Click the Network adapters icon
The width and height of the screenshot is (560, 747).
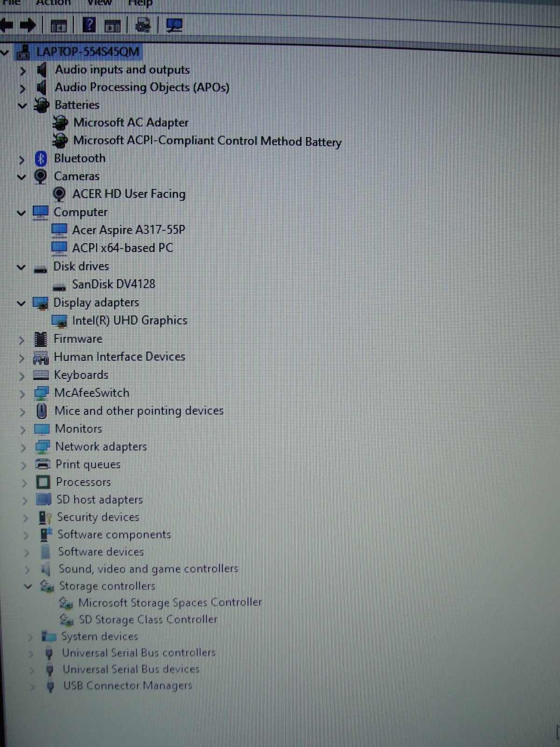(x=42, y=447)
